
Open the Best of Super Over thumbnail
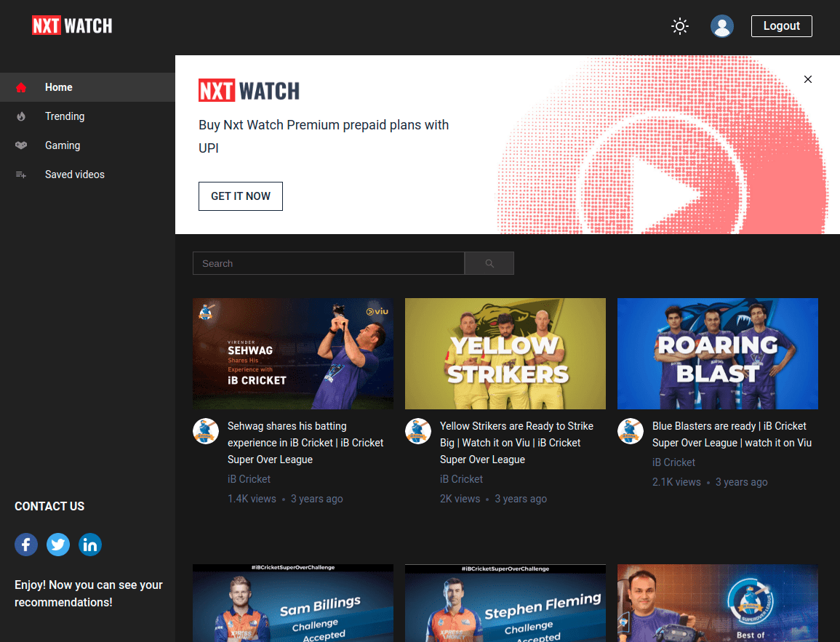click(x=718, y=603)
